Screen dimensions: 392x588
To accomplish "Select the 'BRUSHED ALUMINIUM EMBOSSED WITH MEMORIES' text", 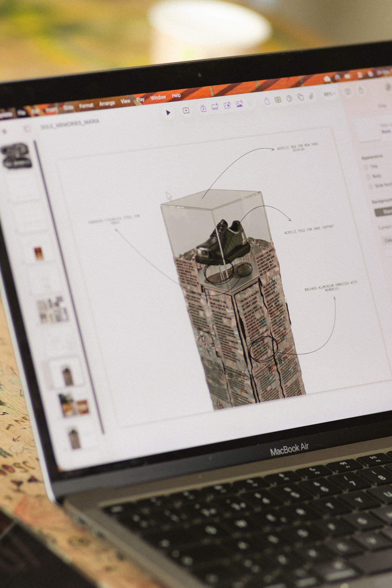I will (331, 286).
